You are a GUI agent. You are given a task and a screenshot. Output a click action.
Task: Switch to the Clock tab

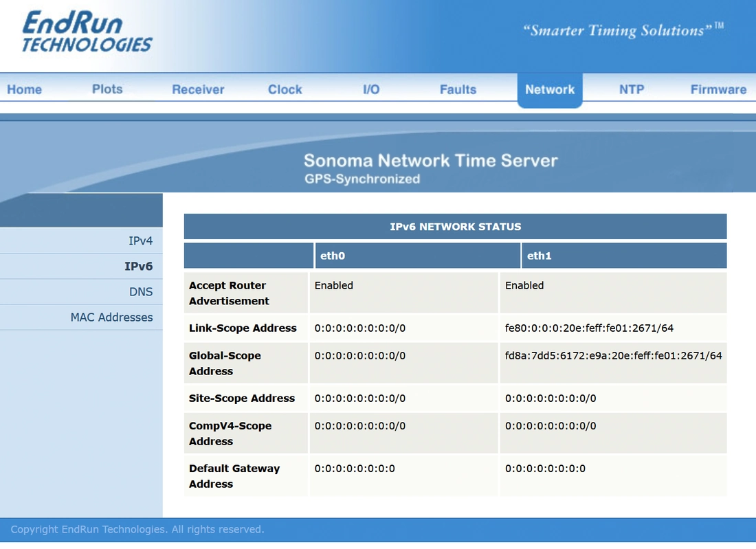[285, 89]
